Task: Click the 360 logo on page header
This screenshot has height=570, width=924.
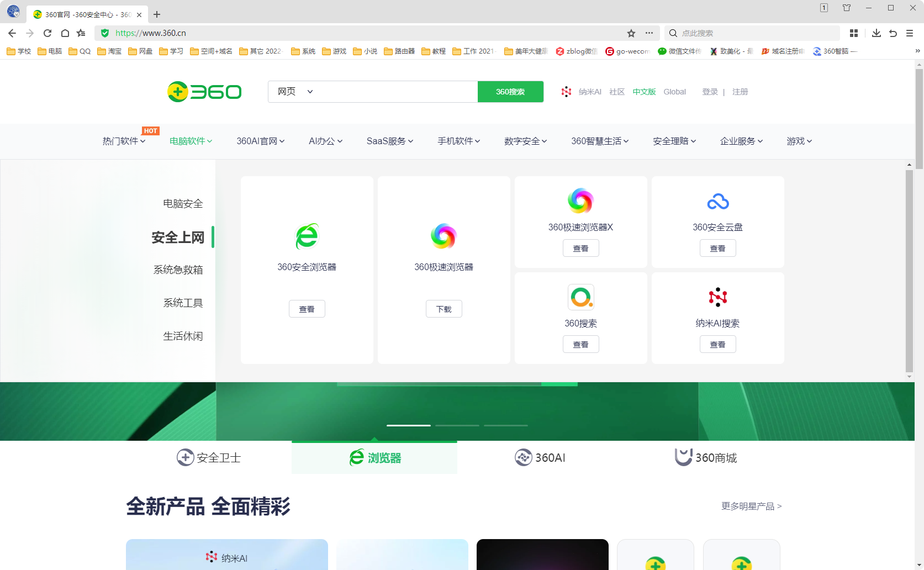Action: (x=204, y=92)
